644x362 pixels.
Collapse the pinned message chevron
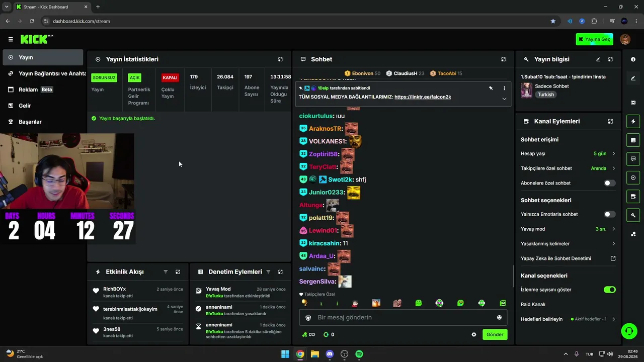point(504,99)
